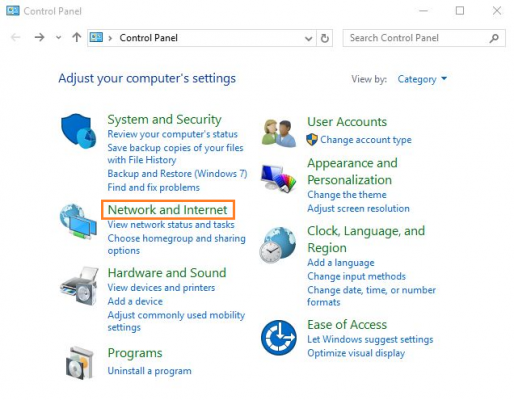Open the Network and Internet category heading

pos(168,210)
